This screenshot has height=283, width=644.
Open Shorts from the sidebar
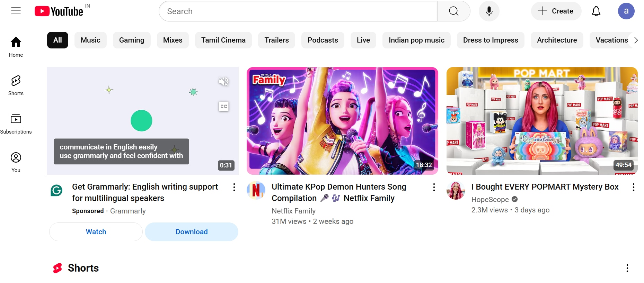pyautogui.click(x=16, y=85)
